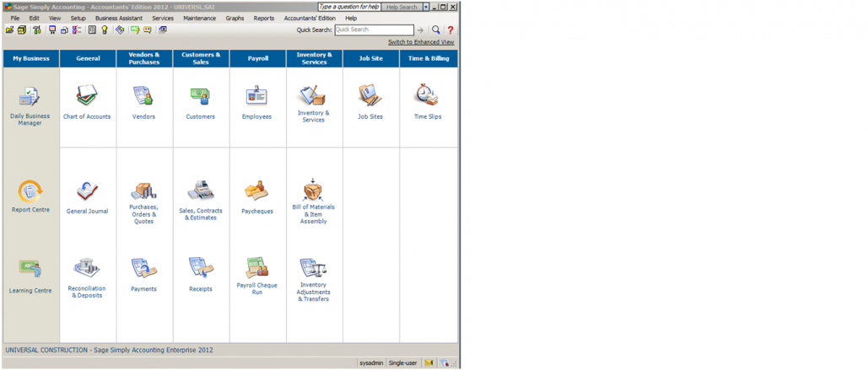Open the Vendors records icon
The width and height of the screenshot is (868, 370).
pyautogui.click(x=143, y=95)
